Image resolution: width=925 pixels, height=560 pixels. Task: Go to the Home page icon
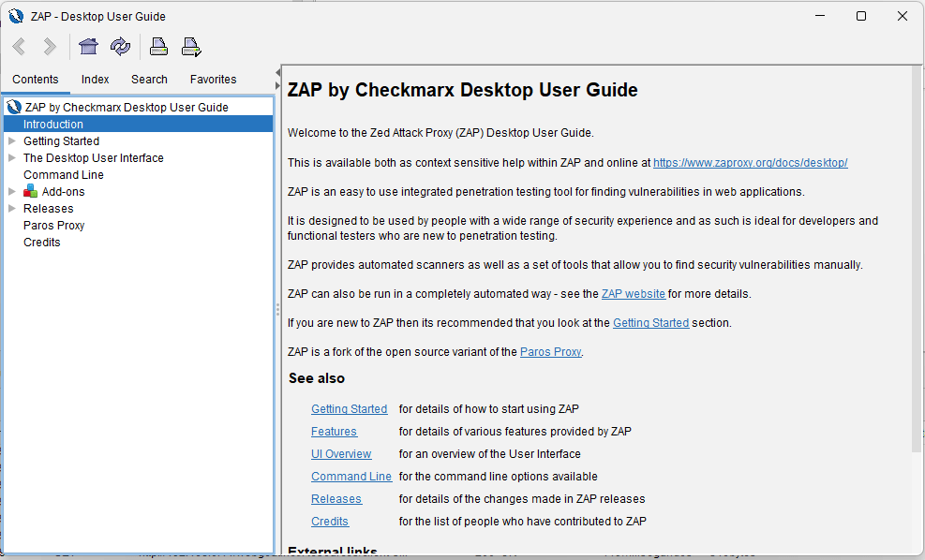click(88, 47)
